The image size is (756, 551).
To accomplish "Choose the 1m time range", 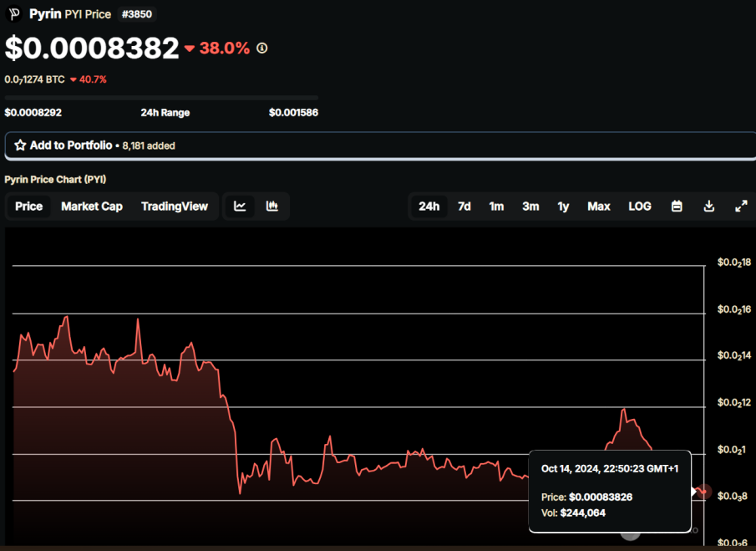I will [x=496, y=207].
